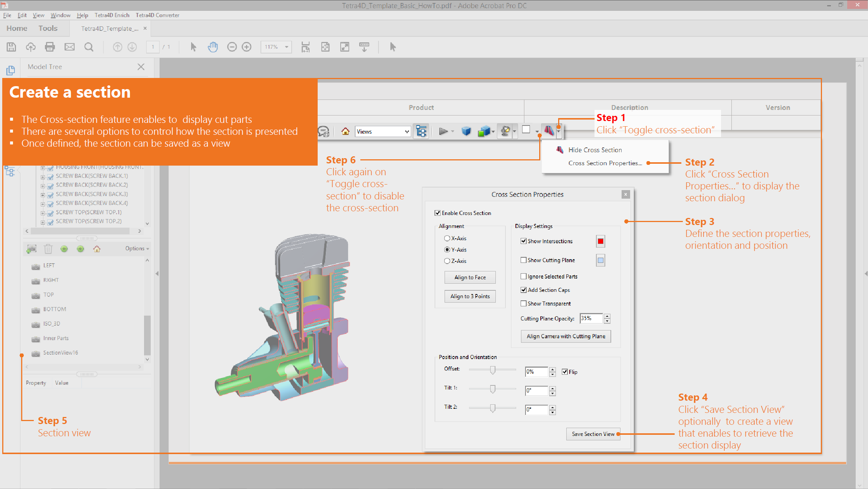Toggle the Flip checkbox
868x489 pixels.
565,372
